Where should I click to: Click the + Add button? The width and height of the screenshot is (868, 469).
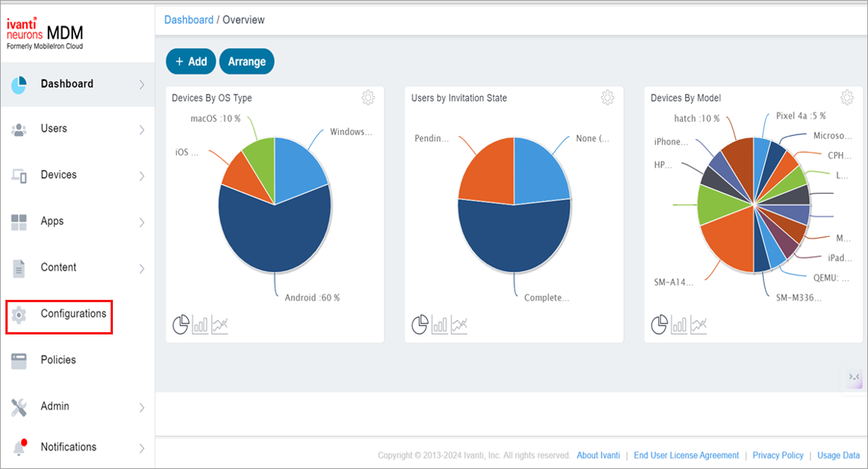[190, 61]
